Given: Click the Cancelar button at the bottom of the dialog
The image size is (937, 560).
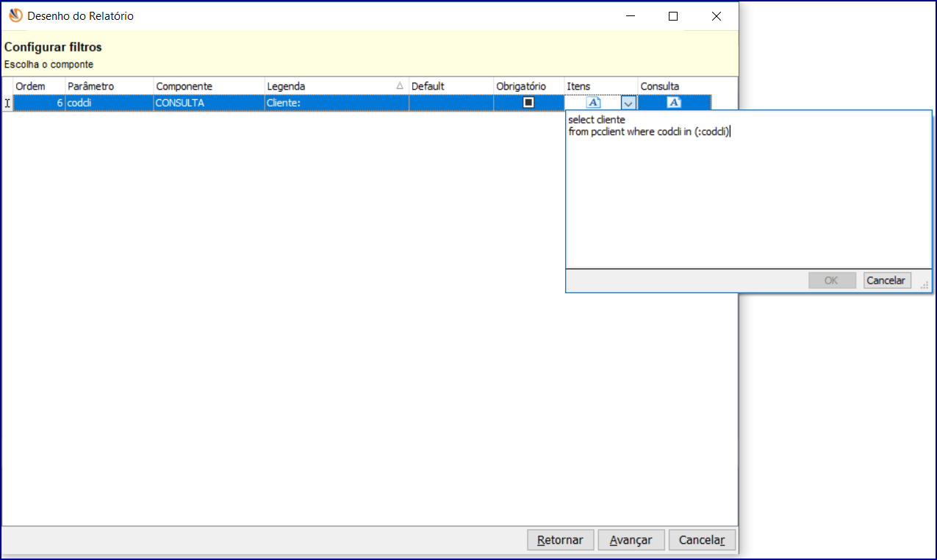Looking at the screenshot, I should tap(702, 540).
